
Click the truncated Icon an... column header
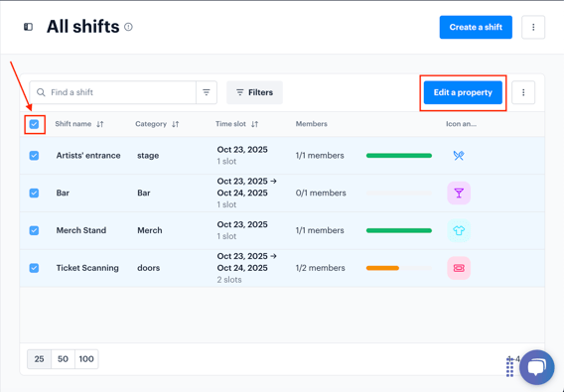461,124
